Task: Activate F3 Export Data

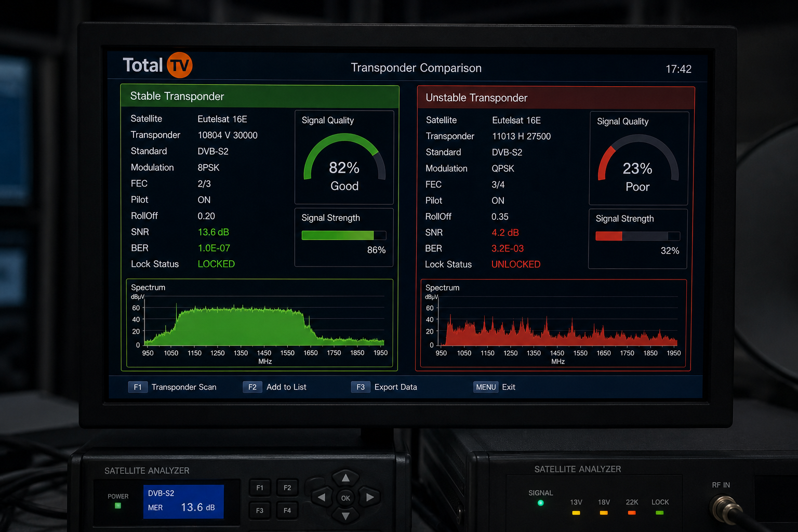Action: point(384,387)
